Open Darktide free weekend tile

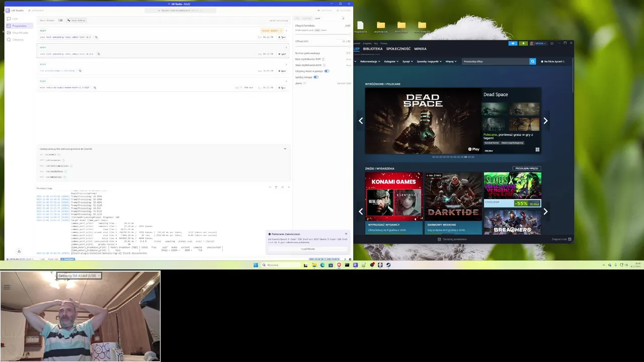coord(453,203)
